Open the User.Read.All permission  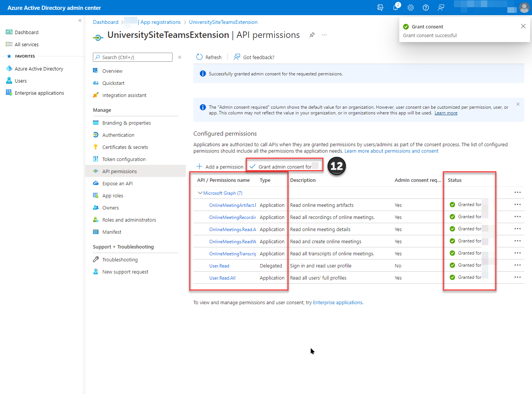coord(222,278)
